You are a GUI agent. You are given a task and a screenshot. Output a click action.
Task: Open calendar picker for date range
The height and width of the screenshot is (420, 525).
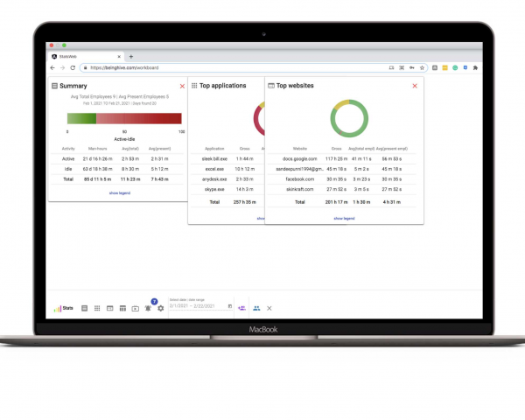[230, 306]
